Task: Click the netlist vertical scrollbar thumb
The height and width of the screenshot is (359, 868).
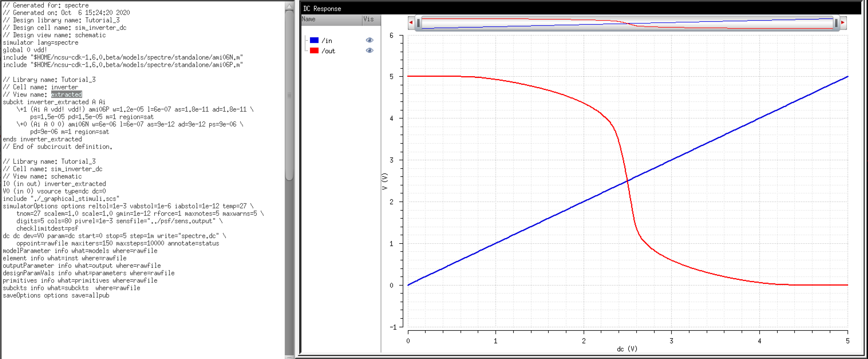Action: (x=289, y=95)
